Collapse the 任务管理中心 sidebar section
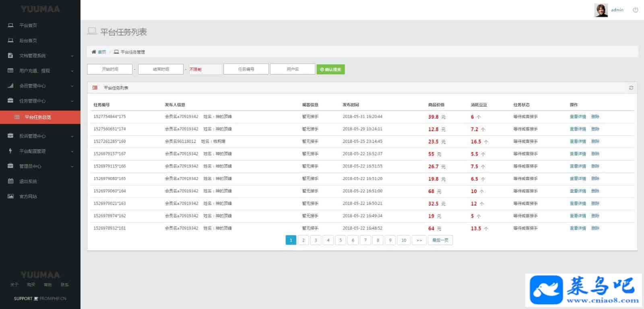Screen dimensions: 644x309 coord(40,101)
